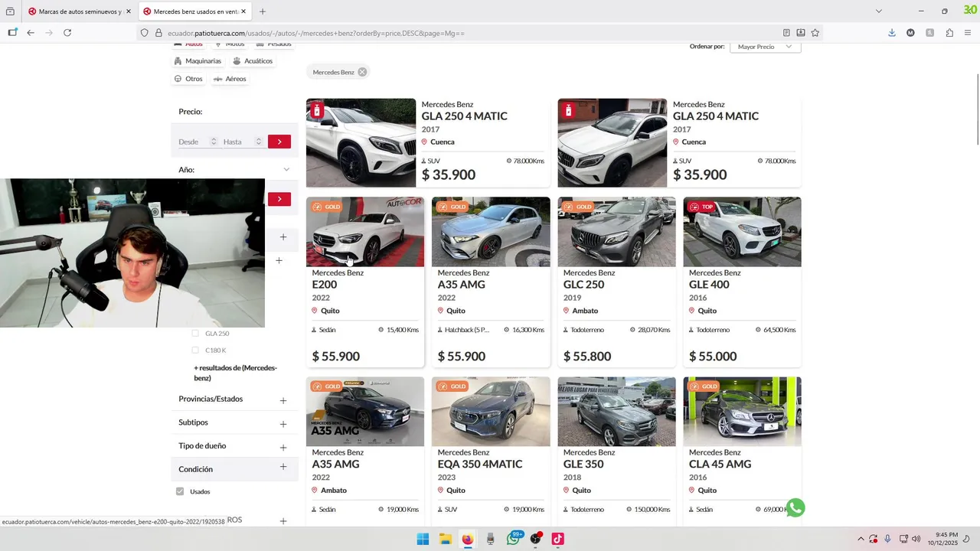Open the TikTok app in taskbar
The height and width of the screenshot is (551, 980).
pos(557,539)
